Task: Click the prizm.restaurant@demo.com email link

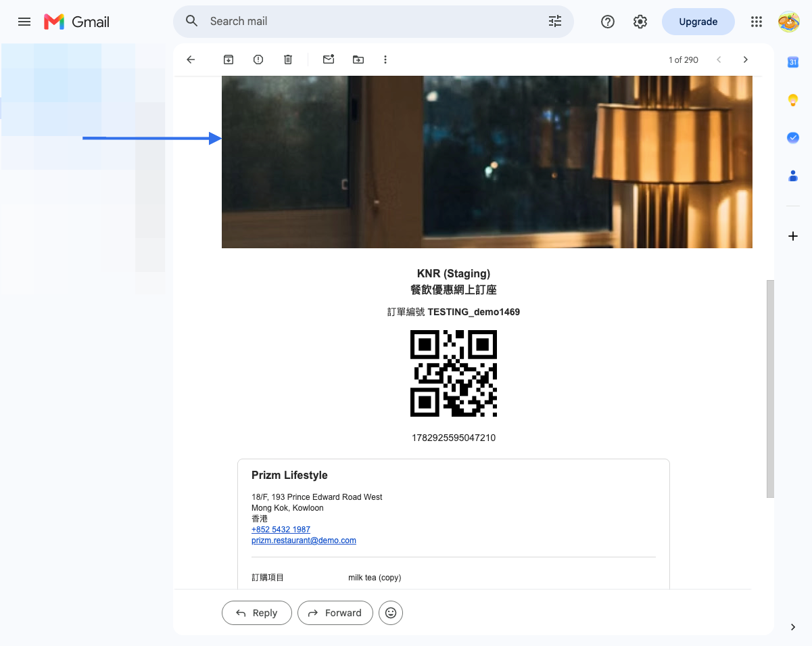Action: [x=304, y=540]
